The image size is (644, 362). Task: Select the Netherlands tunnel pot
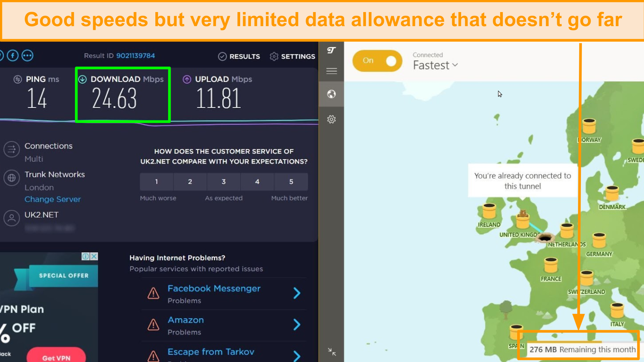click(567, 231)
